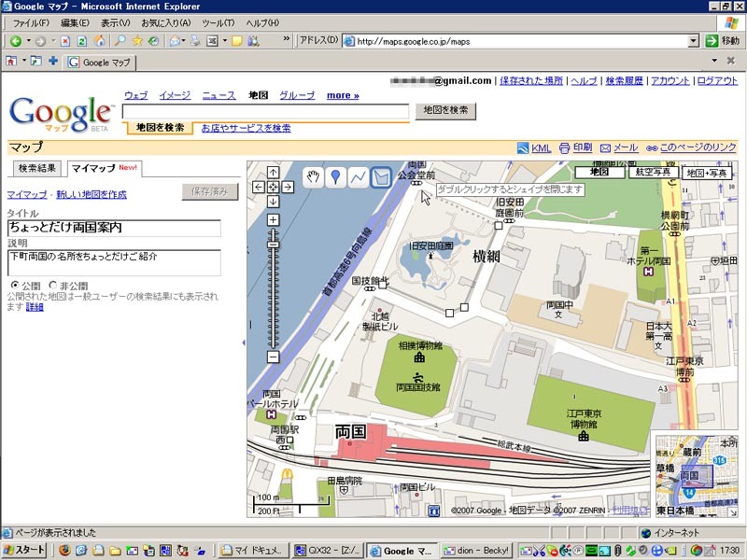Select the draw line tool
747x560 pixels.
pos(359,177)
